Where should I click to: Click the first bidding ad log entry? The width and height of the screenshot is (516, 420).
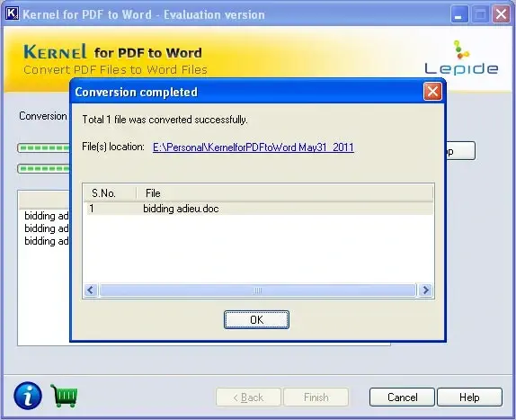(47, 216)
